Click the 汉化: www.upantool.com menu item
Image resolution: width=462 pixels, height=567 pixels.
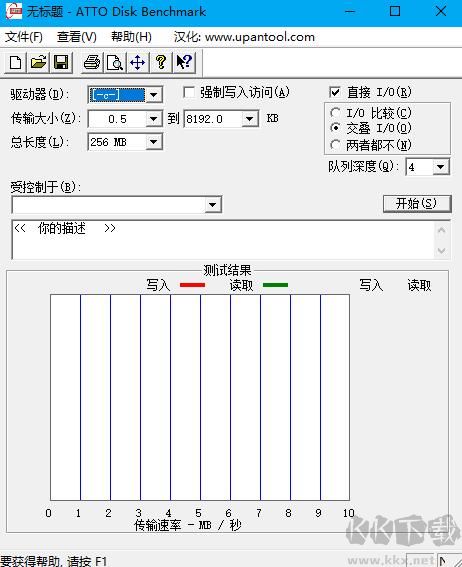pos(244,37)
